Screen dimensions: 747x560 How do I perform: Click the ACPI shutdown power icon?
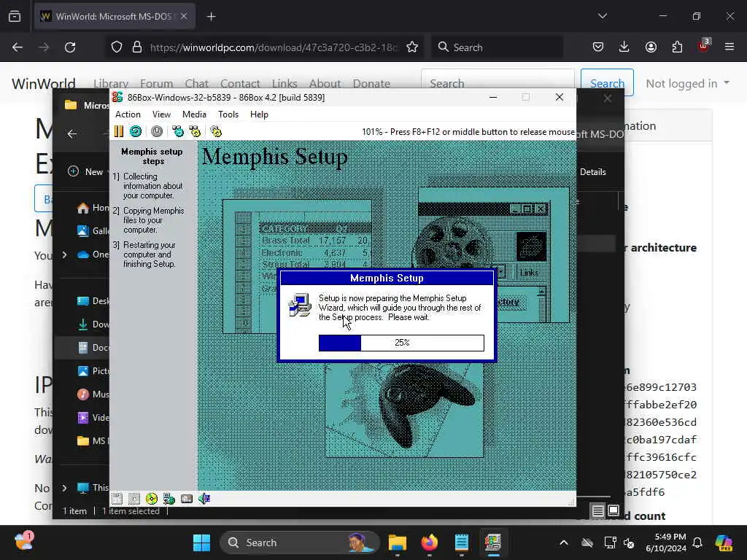[x=157, y=131]
